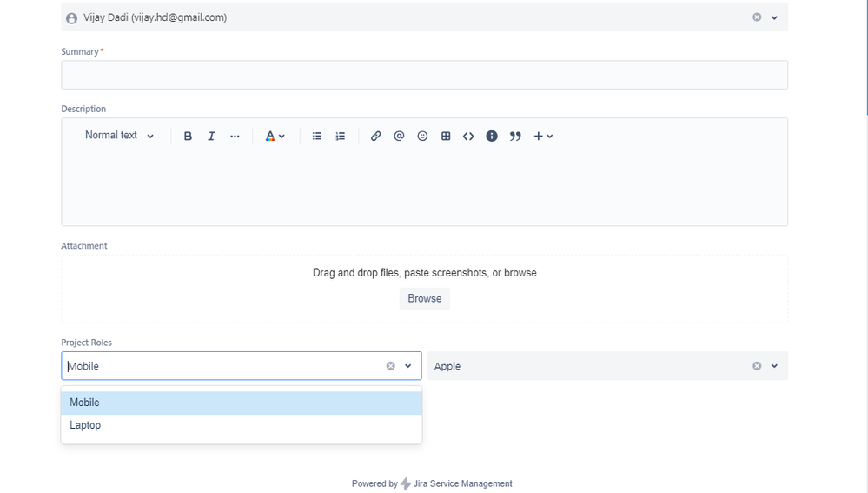This screenshot has width=868, height=493.
Task: Insert a table in the description
Action: pyautogui.click(x=446, y=137)
